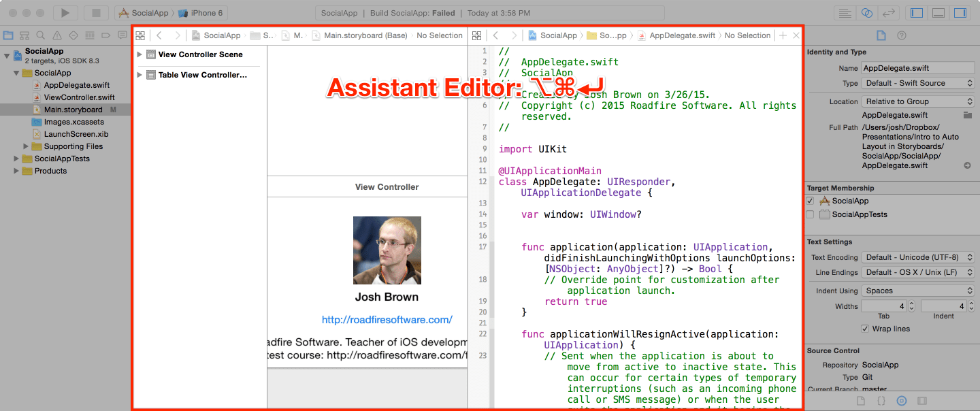Check SocialAppTests under Target Membership
Screen dimensions: 980x411
click(810, 214)
